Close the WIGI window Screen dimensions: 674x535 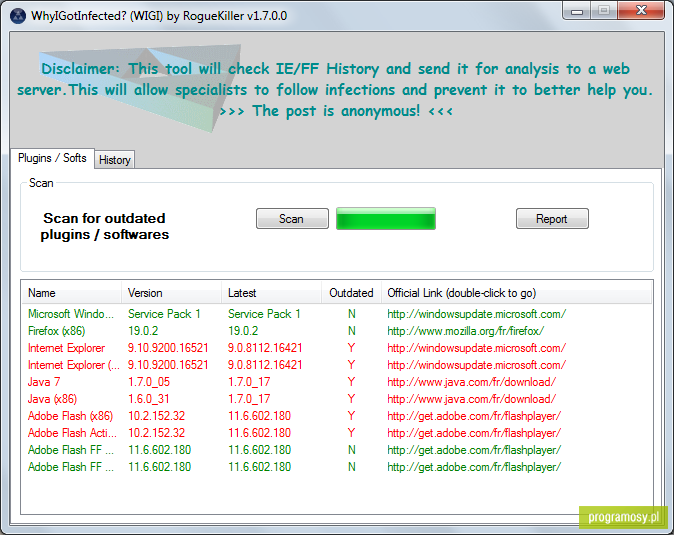pos(641,11)
